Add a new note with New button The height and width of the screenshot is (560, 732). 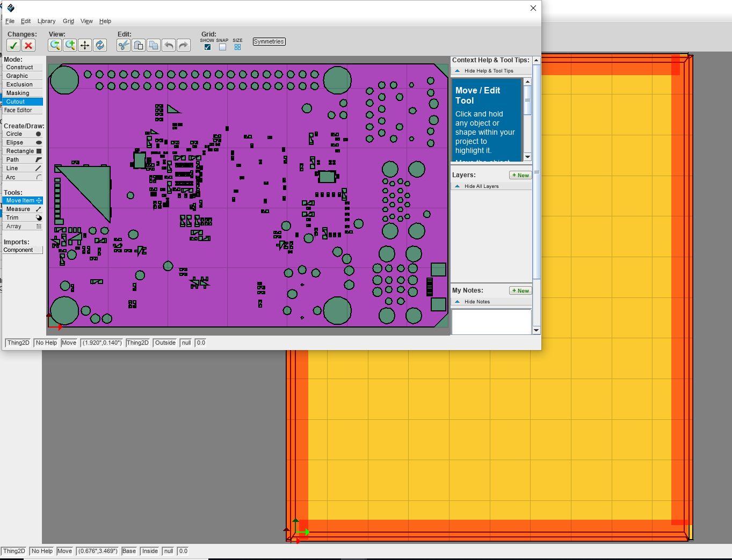520,290
